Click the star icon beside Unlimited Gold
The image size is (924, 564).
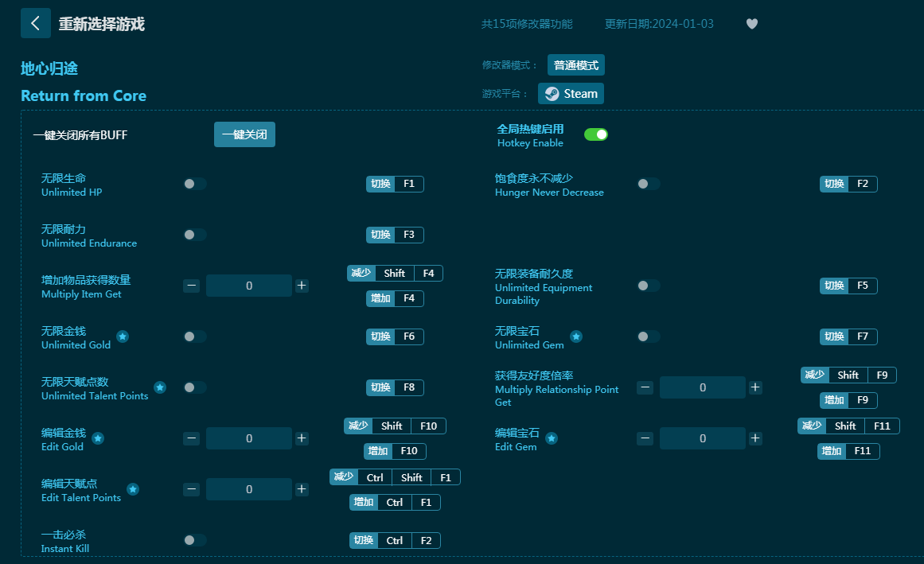pos(123,336)
